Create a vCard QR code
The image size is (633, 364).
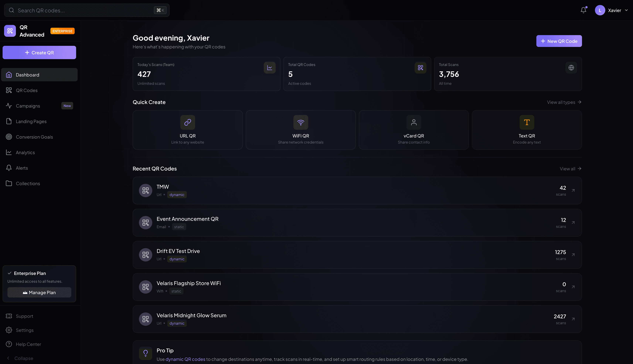414,130
